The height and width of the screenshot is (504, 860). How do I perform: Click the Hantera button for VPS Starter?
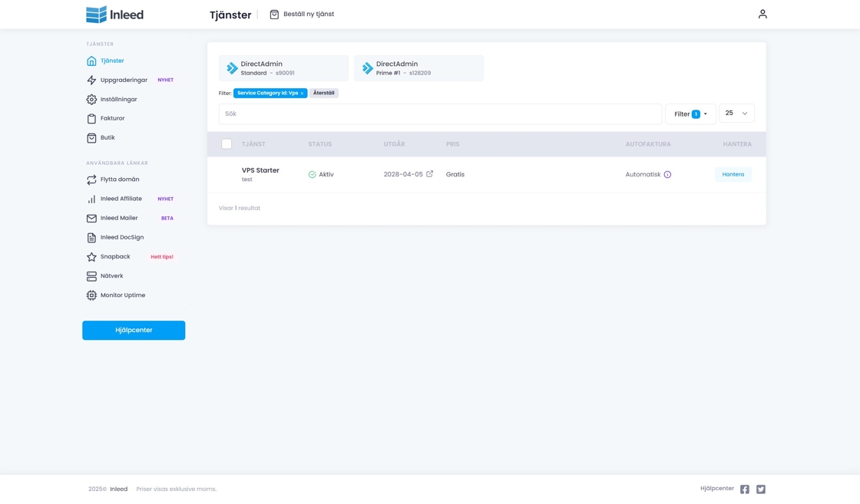click(733, 175)
